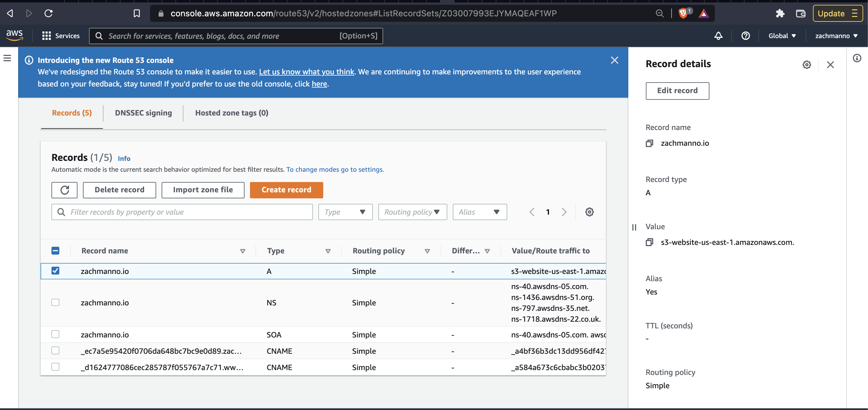The height and width of the screenshot is (410, 868).
Task: Uncheck the zachmanno.io A record
Action: [55, 271]
